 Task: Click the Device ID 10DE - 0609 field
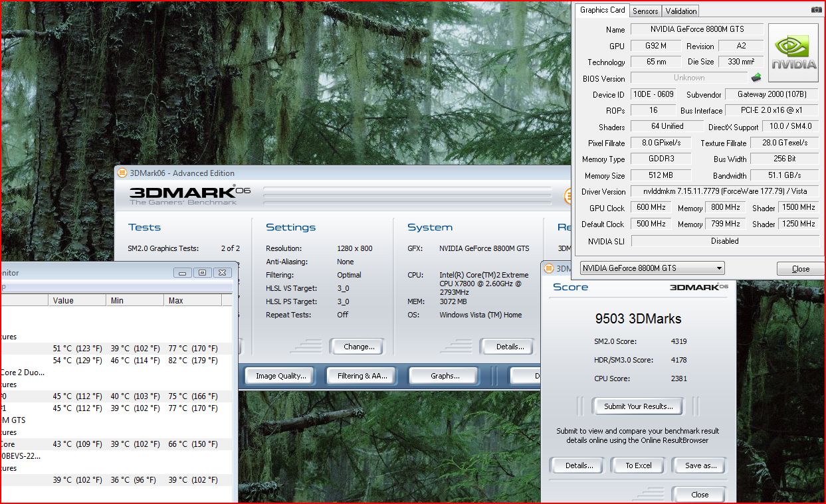653,94
